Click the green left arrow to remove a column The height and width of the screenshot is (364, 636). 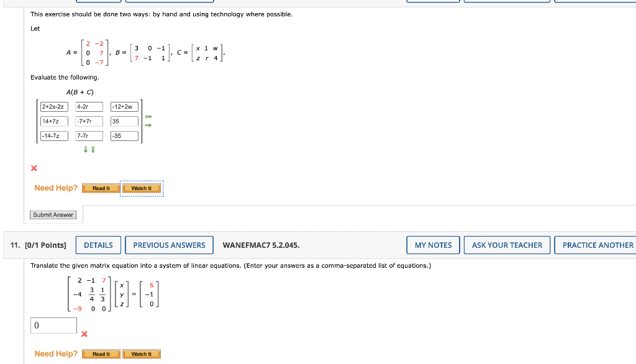[x=148, y=116]
